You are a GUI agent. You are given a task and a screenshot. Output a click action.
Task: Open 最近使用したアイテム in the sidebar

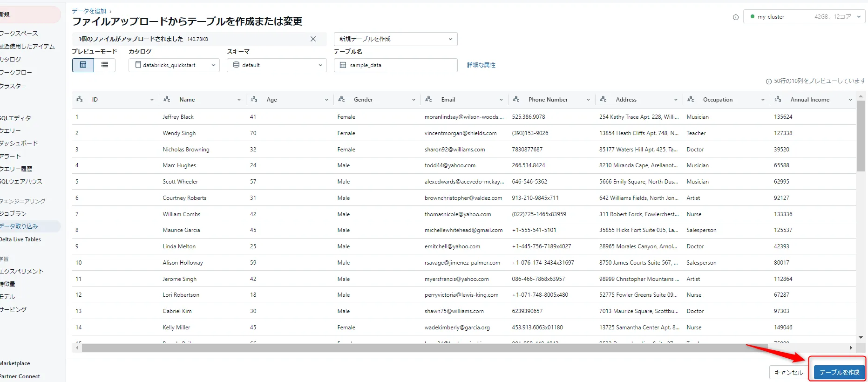coord(27,47)
